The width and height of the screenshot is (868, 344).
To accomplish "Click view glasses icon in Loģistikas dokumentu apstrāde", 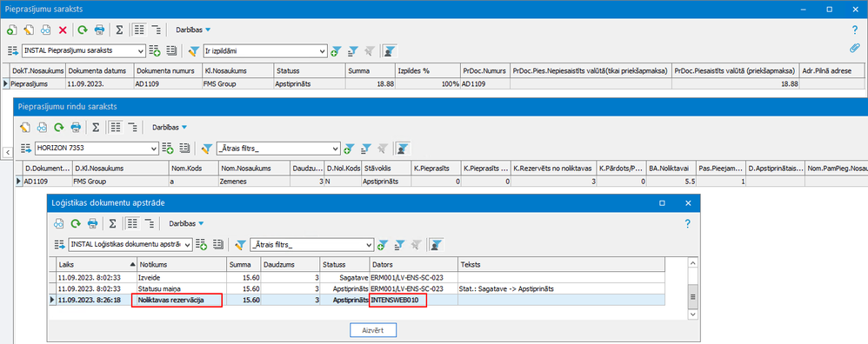I will [58, 223].
